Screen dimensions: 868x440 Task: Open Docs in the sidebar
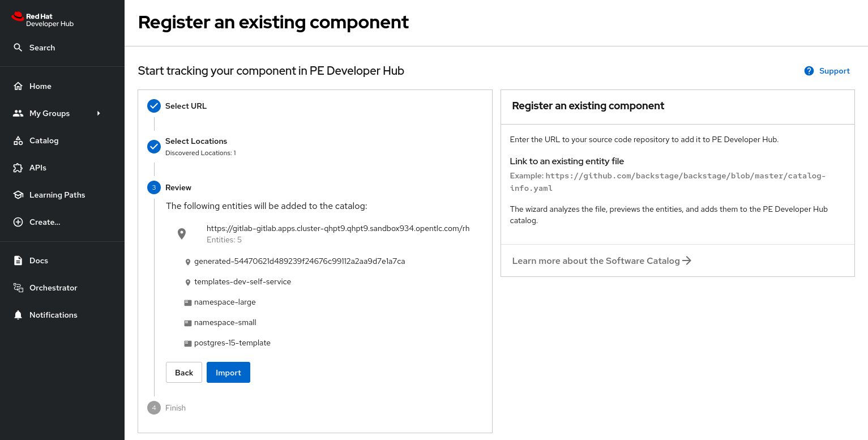coord(62,260)
